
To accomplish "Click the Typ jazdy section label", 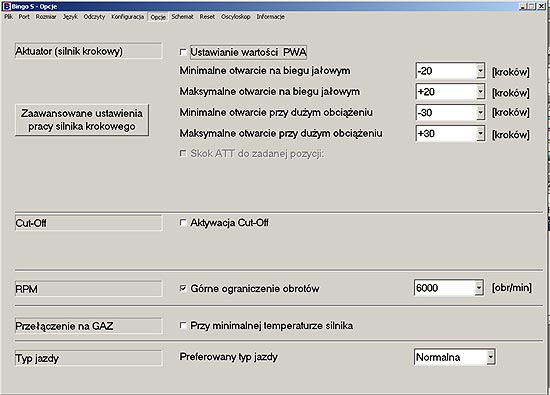I will click(88, 358).
